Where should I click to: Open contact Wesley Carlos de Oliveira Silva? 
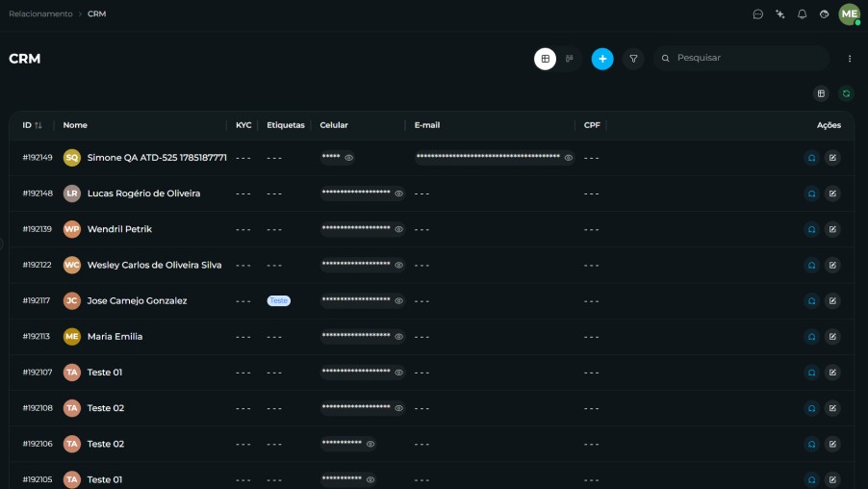[x=154, y=266]
